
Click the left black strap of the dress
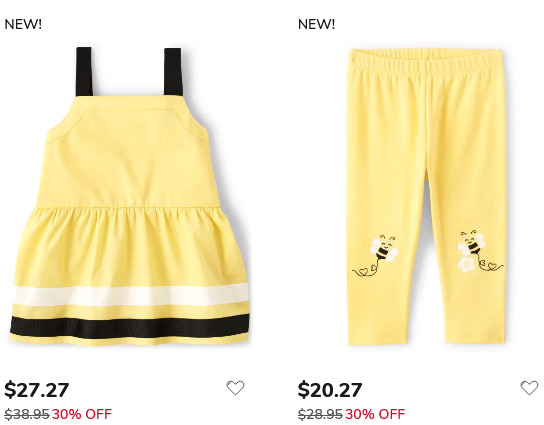[x=84, y=71]
